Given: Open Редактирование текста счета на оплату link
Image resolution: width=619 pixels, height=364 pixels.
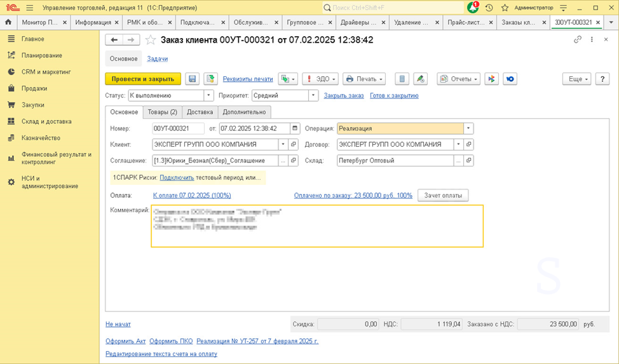Looking at the screenshot, I should pos(161,354).
